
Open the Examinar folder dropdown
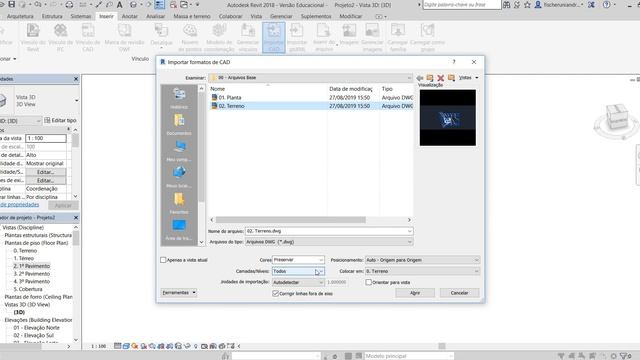[311, 78]
